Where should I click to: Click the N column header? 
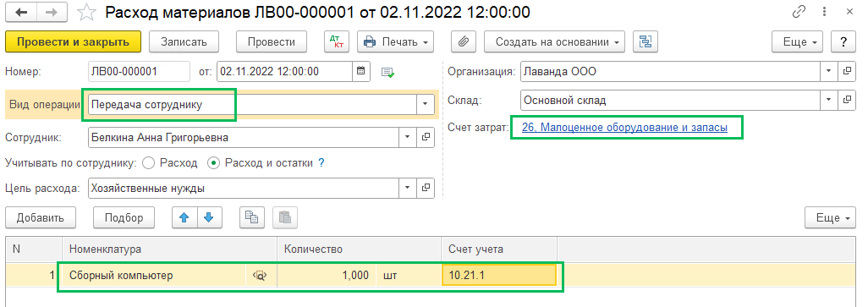point(34,249)
